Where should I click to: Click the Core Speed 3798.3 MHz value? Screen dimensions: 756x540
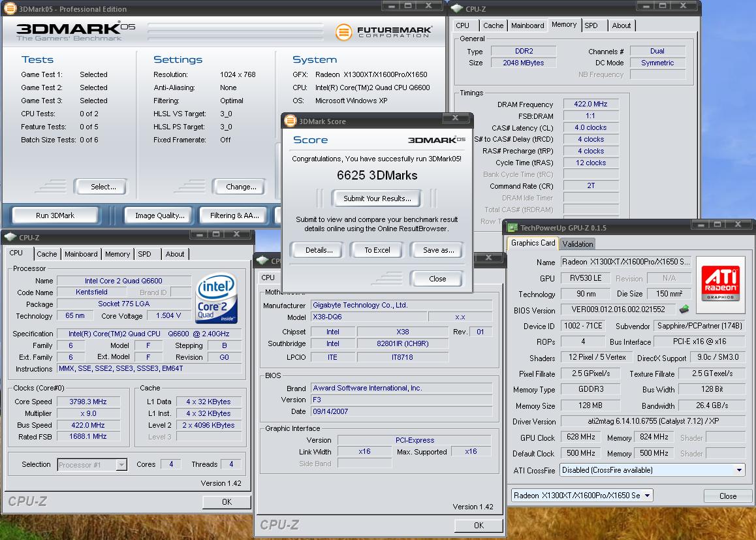88,402
